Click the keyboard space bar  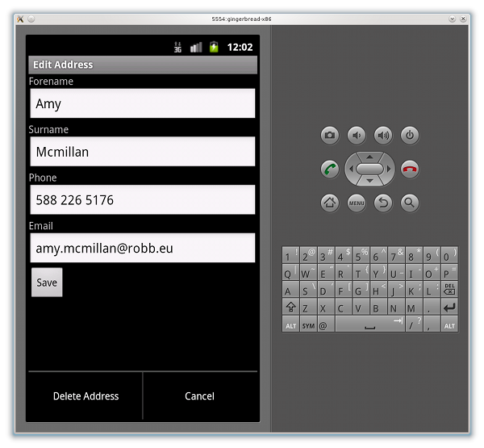coord(369,324)
